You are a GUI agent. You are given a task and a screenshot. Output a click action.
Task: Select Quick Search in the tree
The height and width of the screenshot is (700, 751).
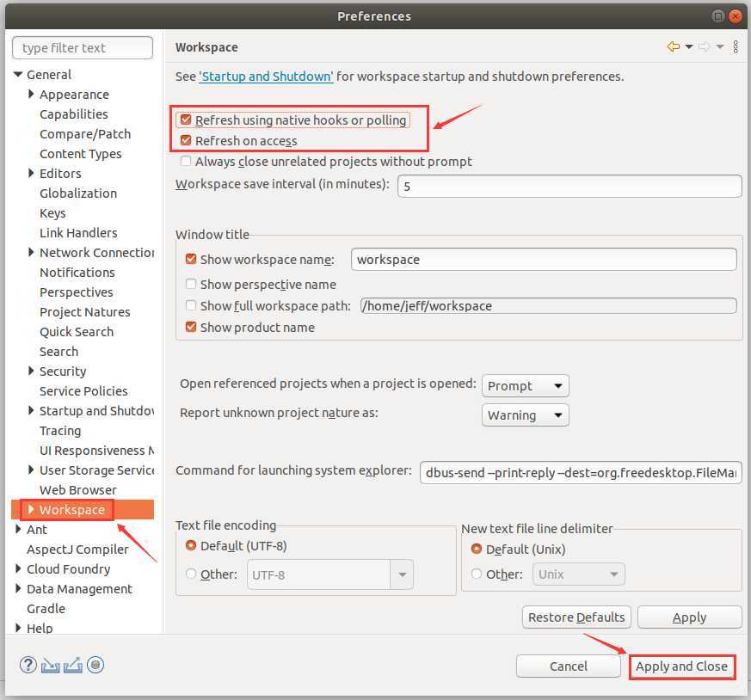(x=77, y=332)
